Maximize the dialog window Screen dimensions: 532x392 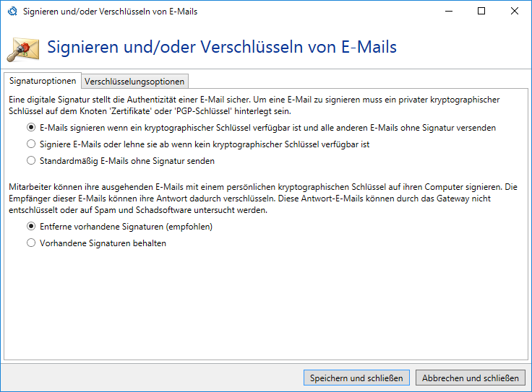[x=481, y=12]
